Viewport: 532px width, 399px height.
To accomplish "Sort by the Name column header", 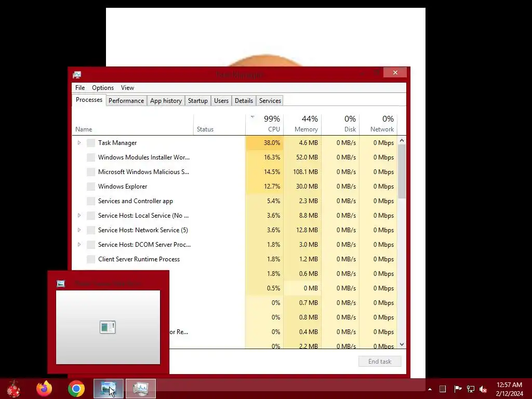I will [x=133, y=125].
